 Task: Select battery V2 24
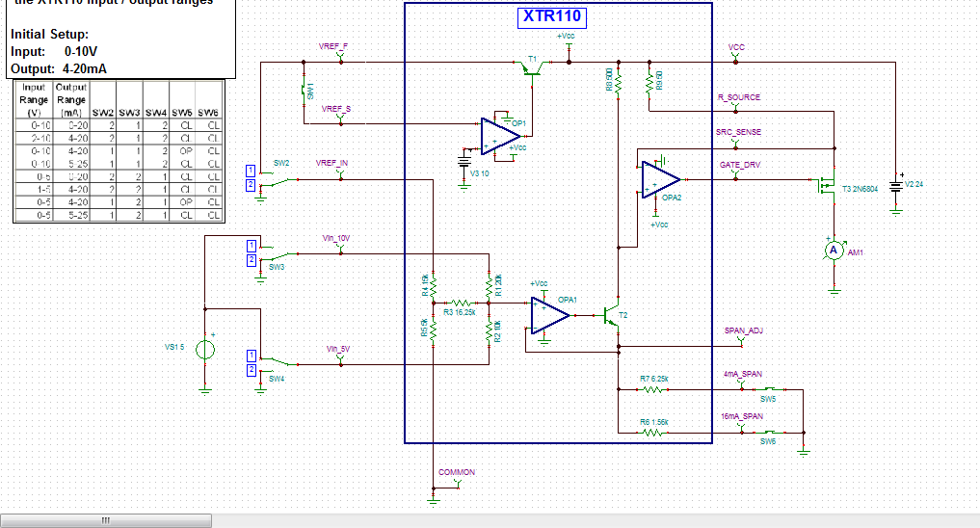click(x=896, y=186)
